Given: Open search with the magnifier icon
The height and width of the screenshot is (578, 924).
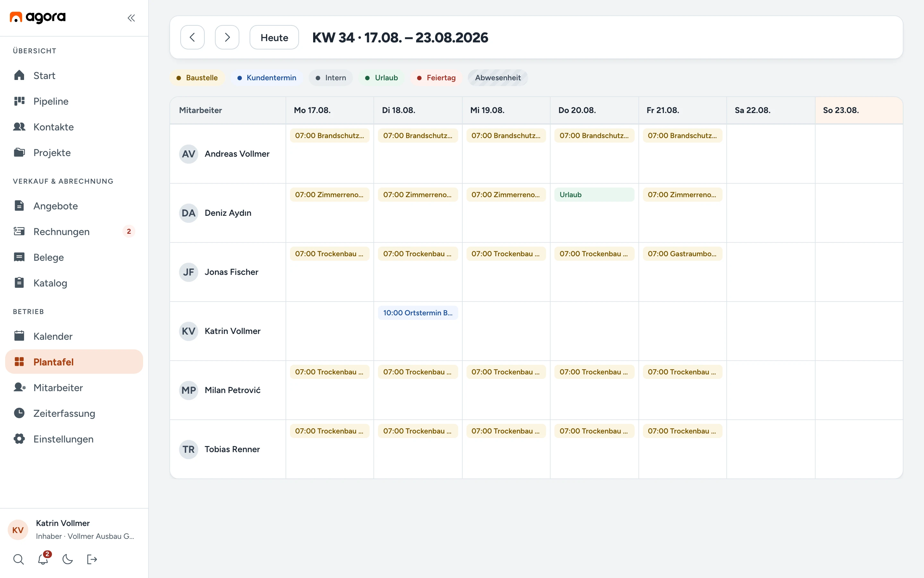Looking at the screenshot, I should click(18, 559).
